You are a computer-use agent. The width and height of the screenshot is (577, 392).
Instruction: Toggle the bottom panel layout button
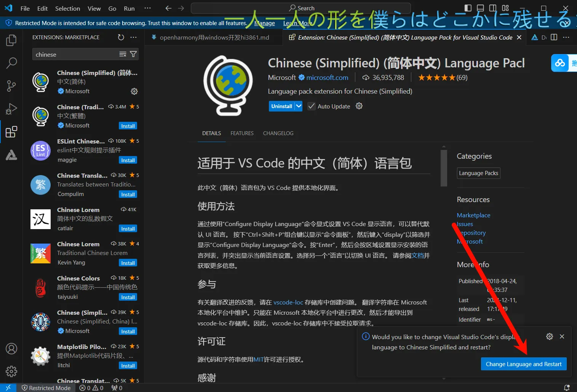pos(480,8)
